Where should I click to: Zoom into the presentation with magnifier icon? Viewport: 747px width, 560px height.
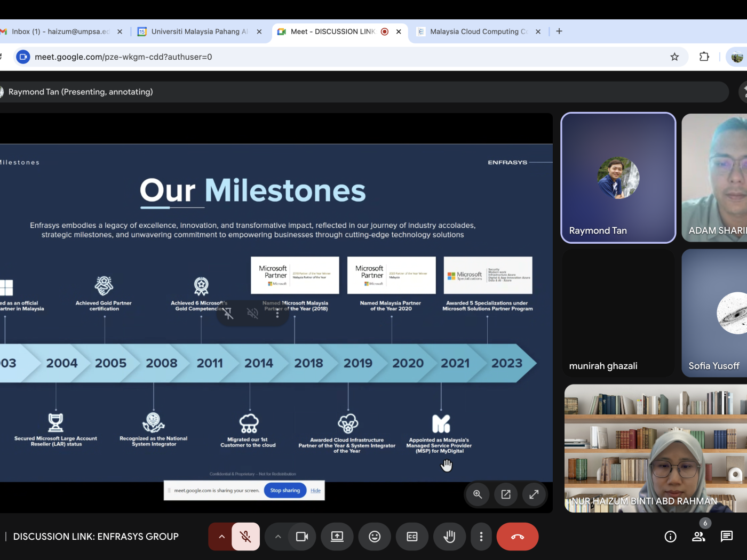(478, 494)
